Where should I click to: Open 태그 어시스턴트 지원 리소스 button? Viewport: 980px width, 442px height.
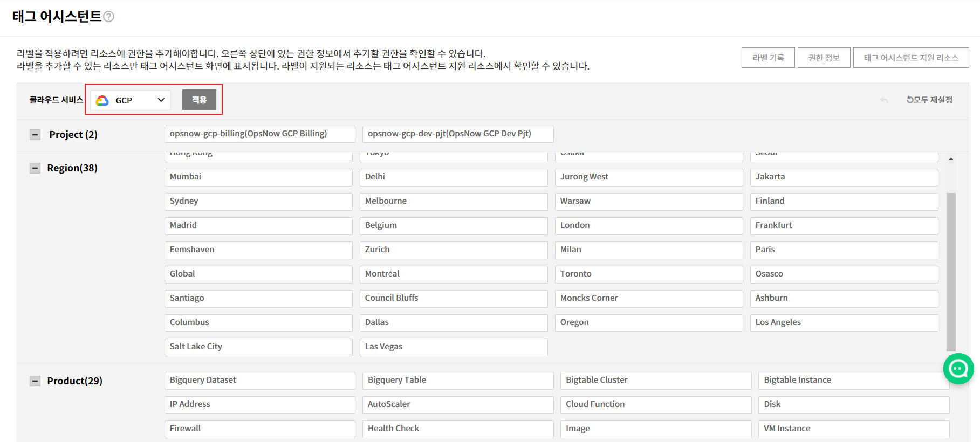(910, 58)
